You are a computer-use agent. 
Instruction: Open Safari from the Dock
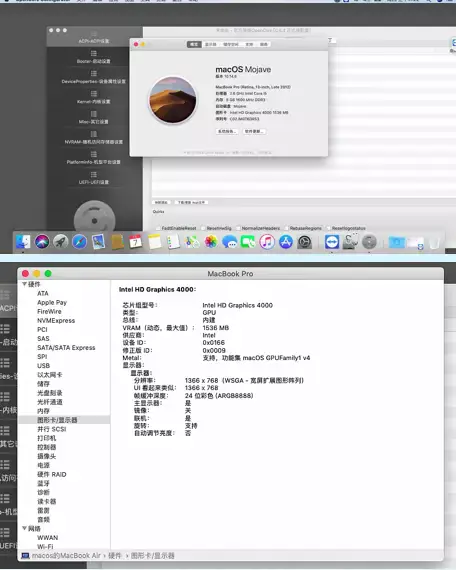click(x=79, y=242)
